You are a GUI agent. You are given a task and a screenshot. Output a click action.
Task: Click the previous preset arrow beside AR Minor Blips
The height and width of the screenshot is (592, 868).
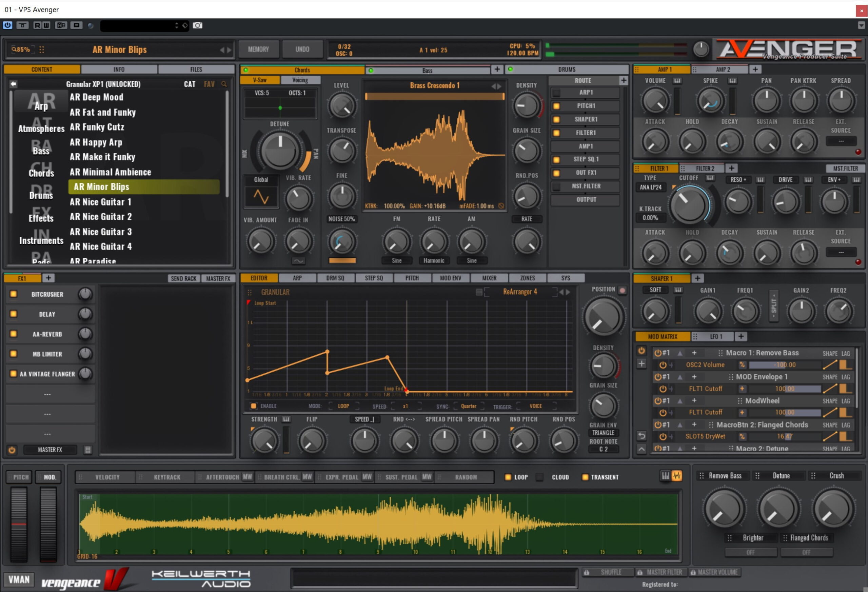click(222, 50)
